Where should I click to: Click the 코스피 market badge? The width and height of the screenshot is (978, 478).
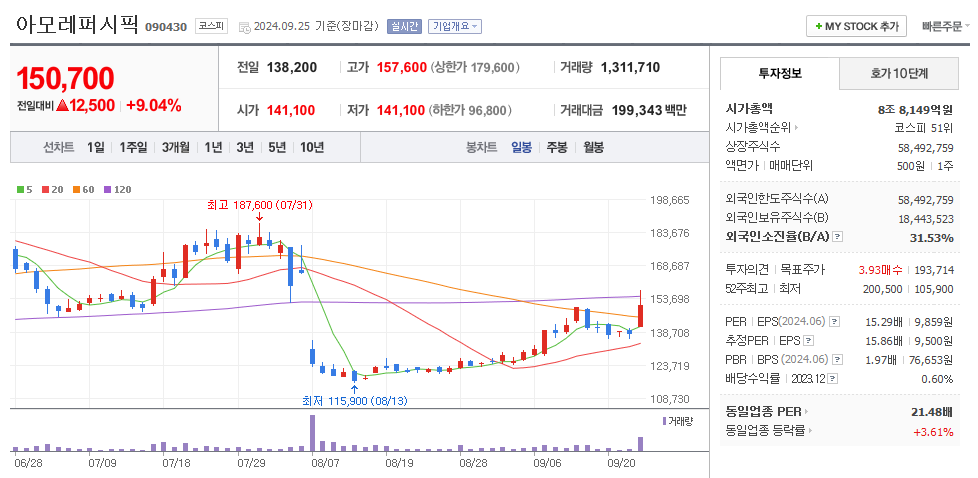[x=211, y=26]
